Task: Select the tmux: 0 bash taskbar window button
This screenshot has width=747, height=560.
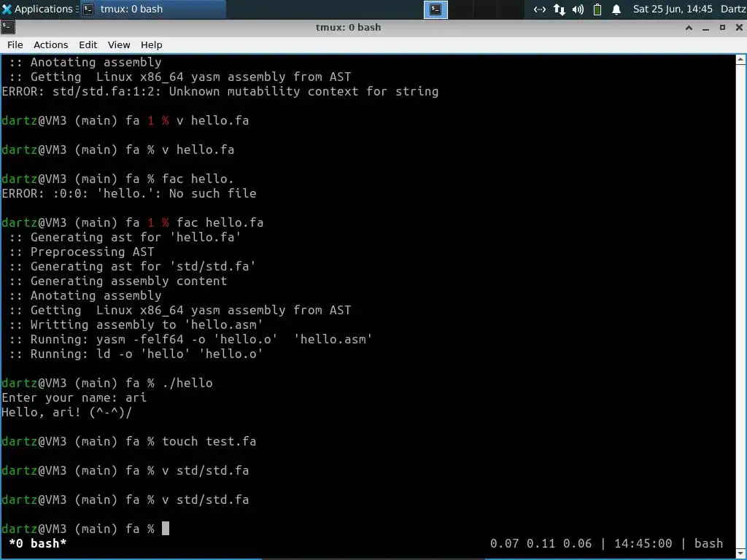Action: (x=152, y=9)
